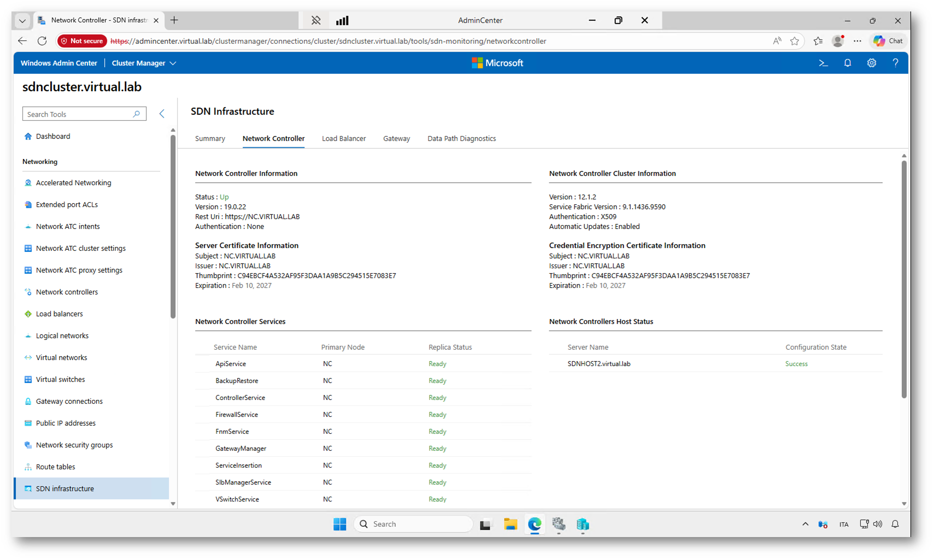
Task: Show hidden system tray icons
Action: (x=805, y=524)
